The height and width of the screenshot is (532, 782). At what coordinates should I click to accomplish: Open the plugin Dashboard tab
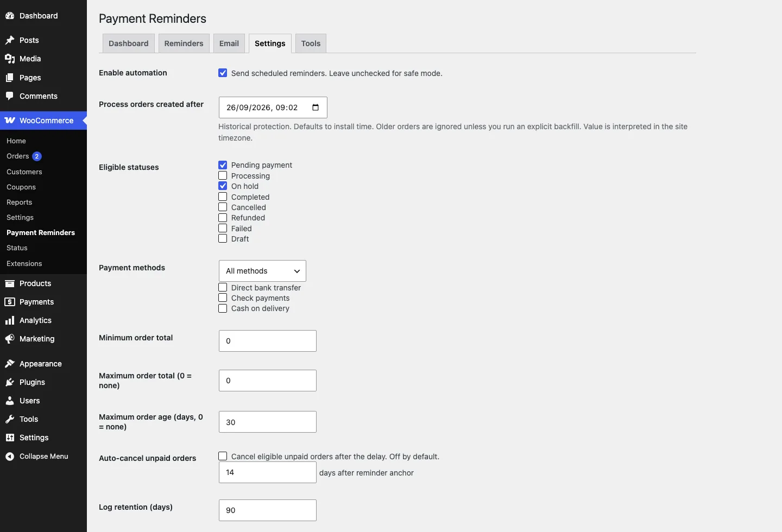[x=129, y=43]
